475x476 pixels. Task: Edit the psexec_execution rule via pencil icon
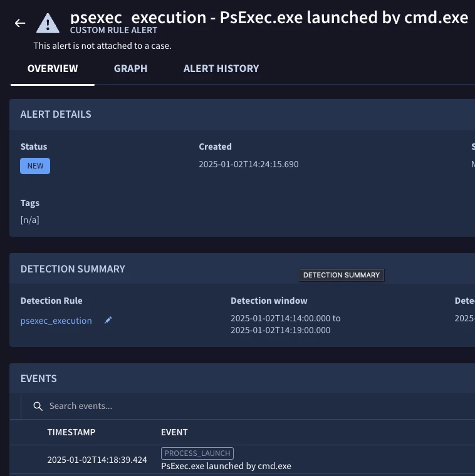(x=108, y=320)
